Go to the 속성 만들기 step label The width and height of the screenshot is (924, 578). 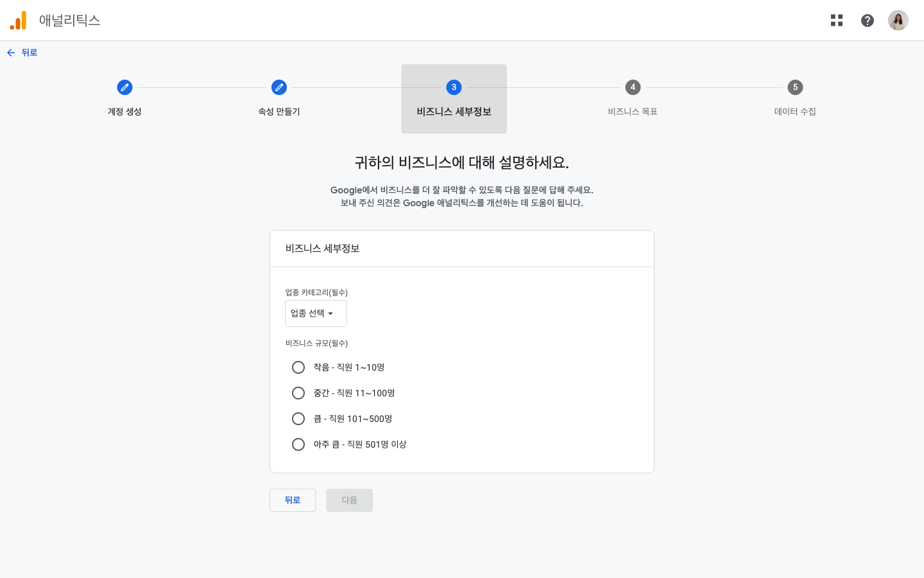(x=279, y=112)
